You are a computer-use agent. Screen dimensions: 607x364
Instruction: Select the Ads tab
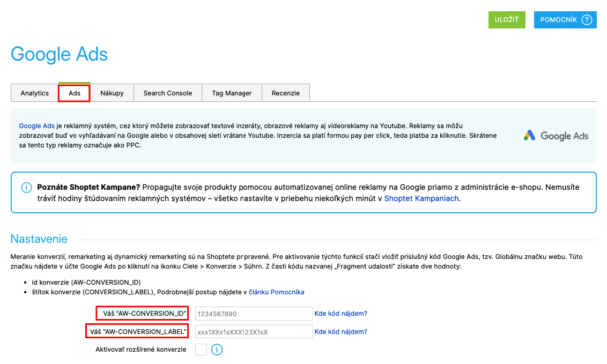[x=75, y=93]
